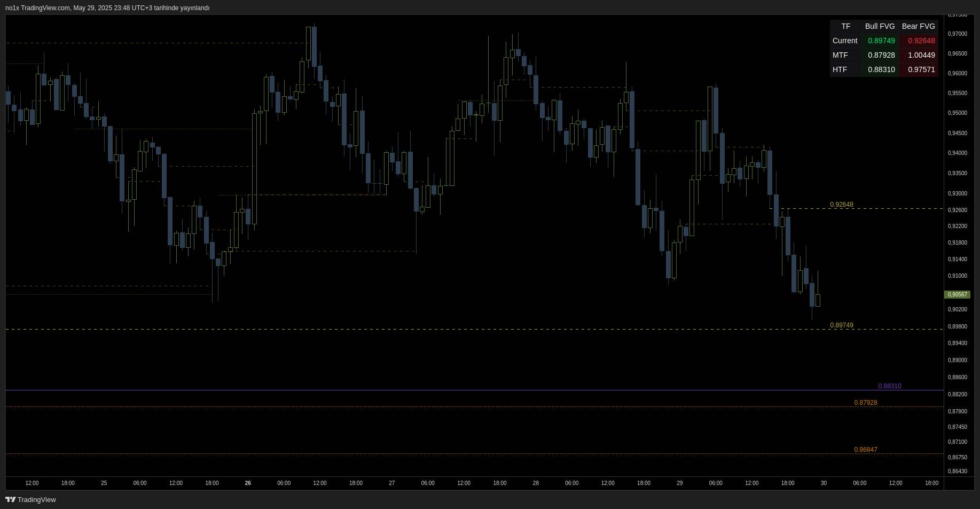980x509 pixels.
Task: Click date label 29 on time axis
Action: (x=680, y=483)
